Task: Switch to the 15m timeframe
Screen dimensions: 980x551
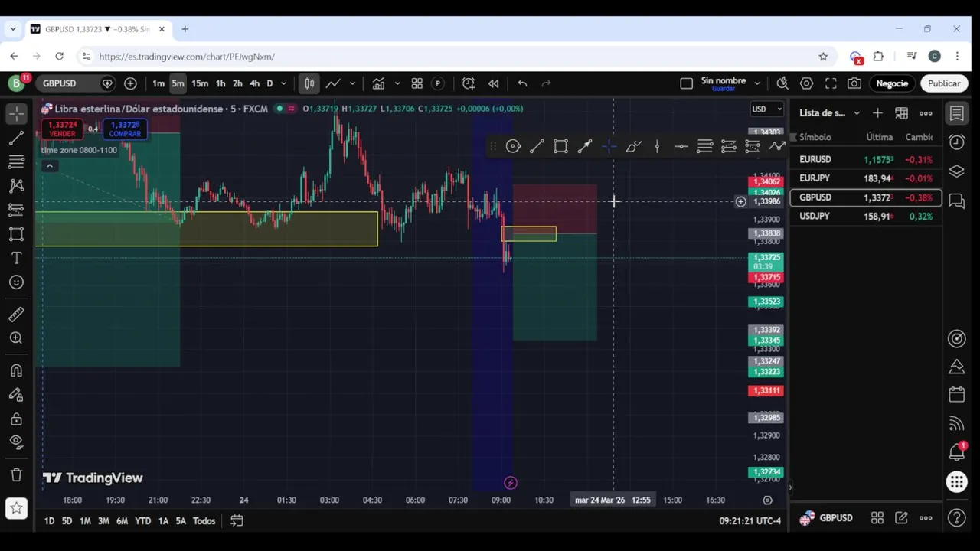Action: pos(200,83)
